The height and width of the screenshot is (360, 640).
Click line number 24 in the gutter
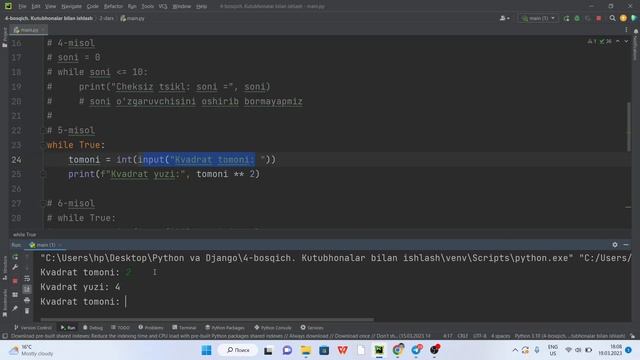pos(16,160)
